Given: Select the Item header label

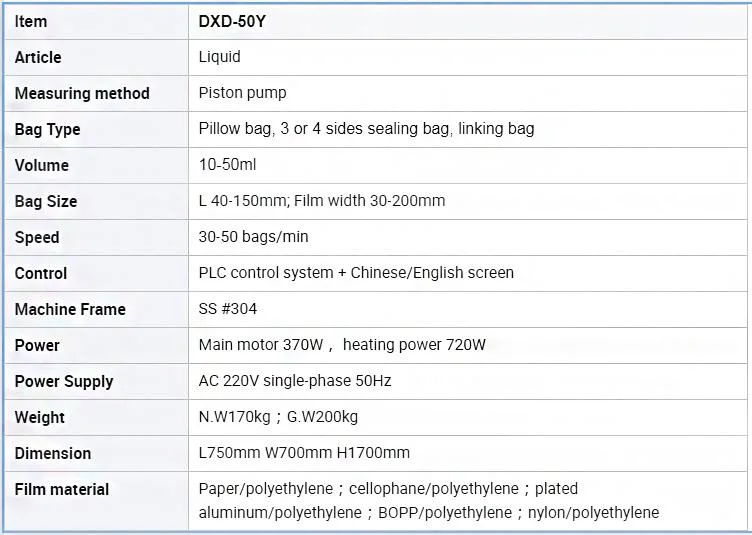Looking at the screenshot, I should [31, 22].
